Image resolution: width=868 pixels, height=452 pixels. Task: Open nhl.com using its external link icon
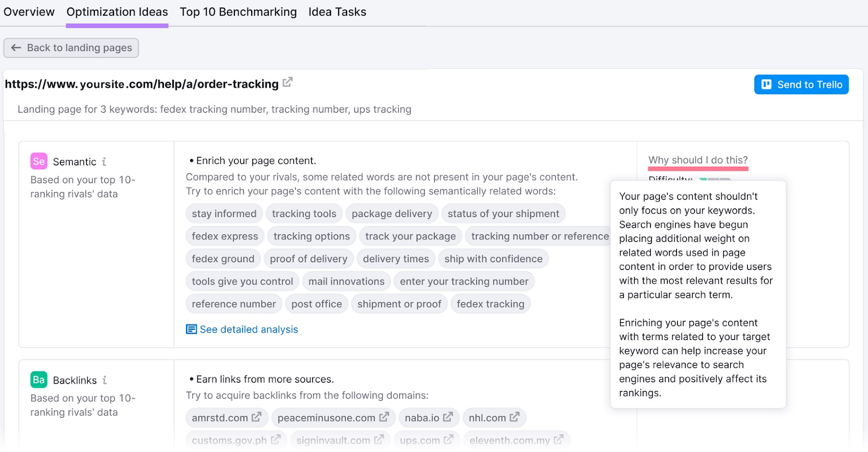[514, 417]
